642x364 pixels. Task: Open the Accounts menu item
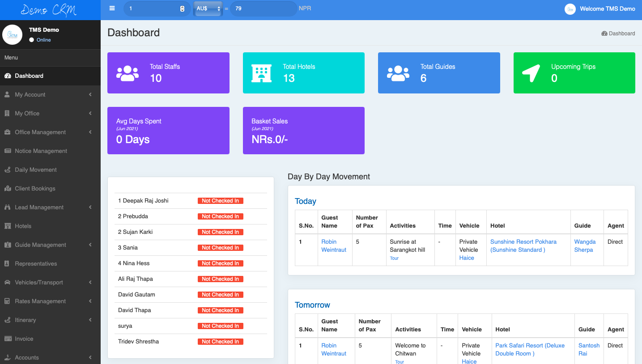[50, 358]
